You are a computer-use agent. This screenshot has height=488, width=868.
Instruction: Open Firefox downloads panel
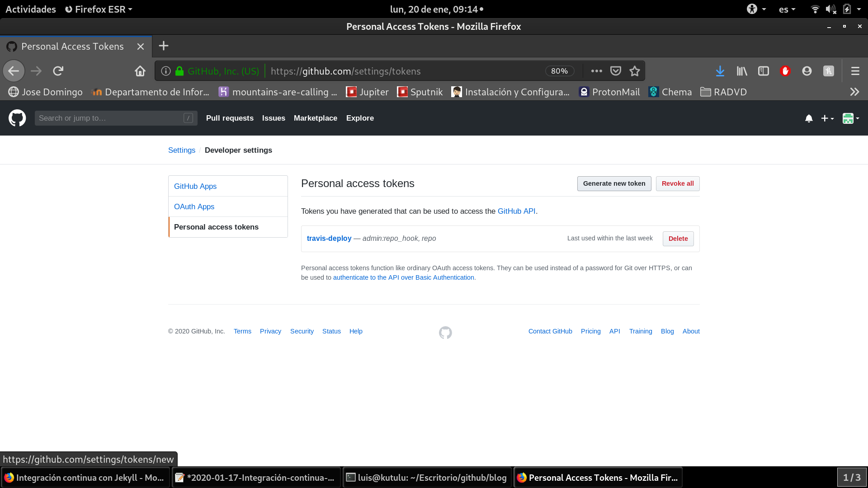(720, 71)
